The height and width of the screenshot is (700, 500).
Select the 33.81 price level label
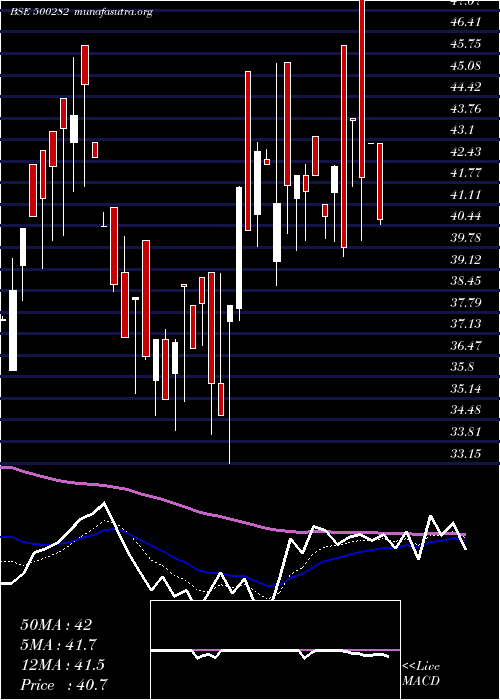(x=466, y=432)
